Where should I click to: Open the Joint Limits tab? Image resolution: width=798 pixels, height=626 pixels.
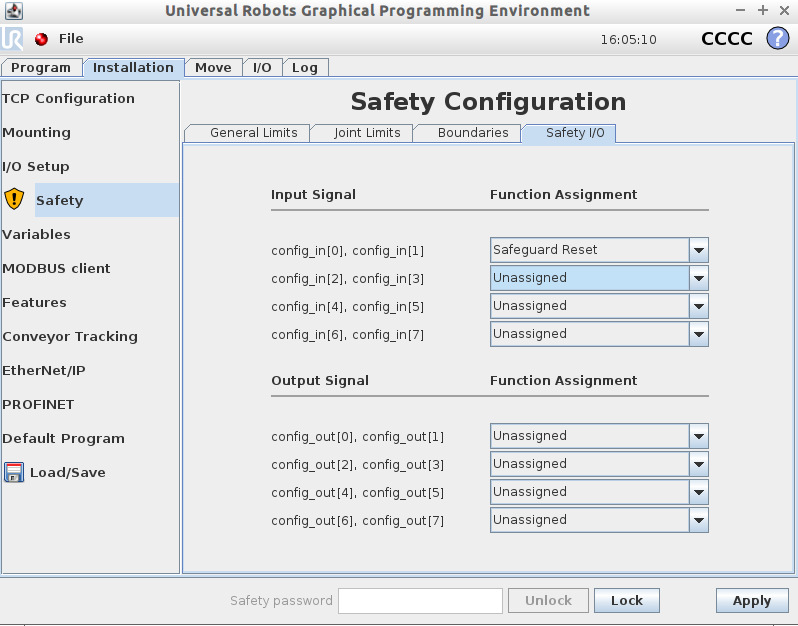click(x=362, y=133)
